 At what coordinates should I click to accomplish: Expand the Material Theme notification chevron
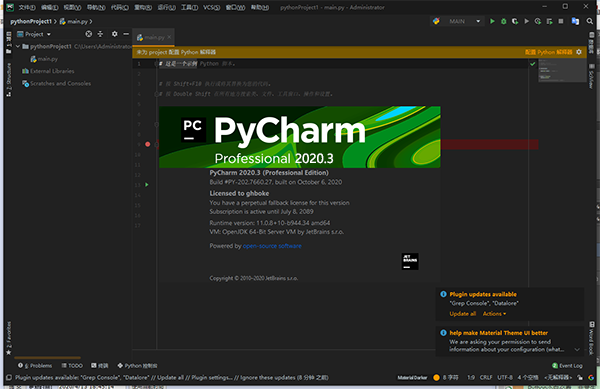point(577,350)
